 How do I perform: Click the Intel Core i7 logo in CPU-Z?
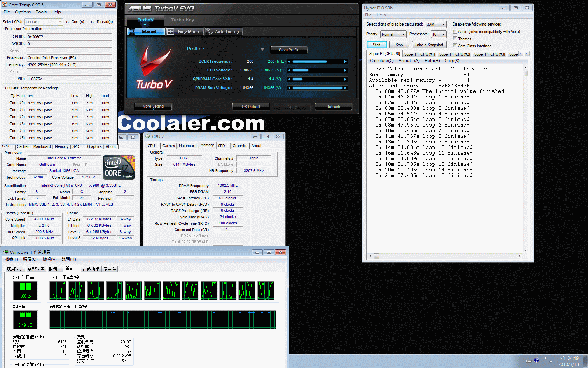pyautogui.click(x=119, y=168)
